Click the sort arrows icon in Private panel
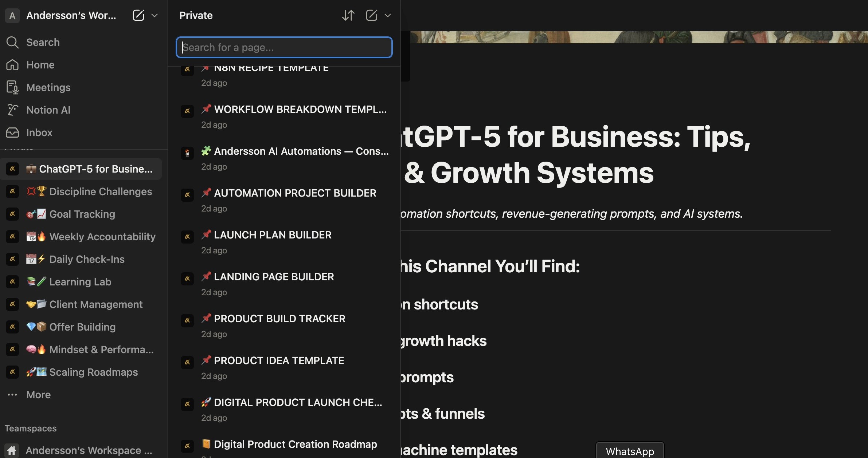The image size is (868, 458). (x=348, y=15)
